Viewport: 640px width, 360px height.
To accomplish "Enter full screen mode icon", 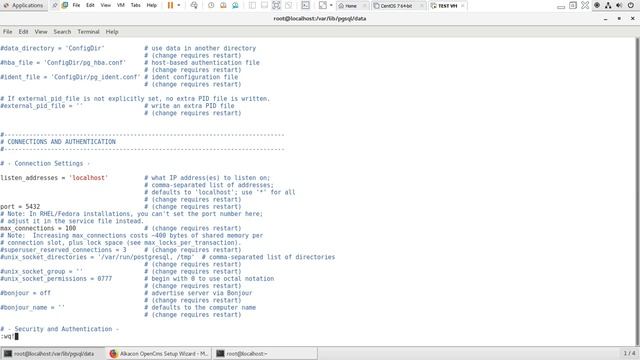I will pyautogui.click(x=276, y=5).
